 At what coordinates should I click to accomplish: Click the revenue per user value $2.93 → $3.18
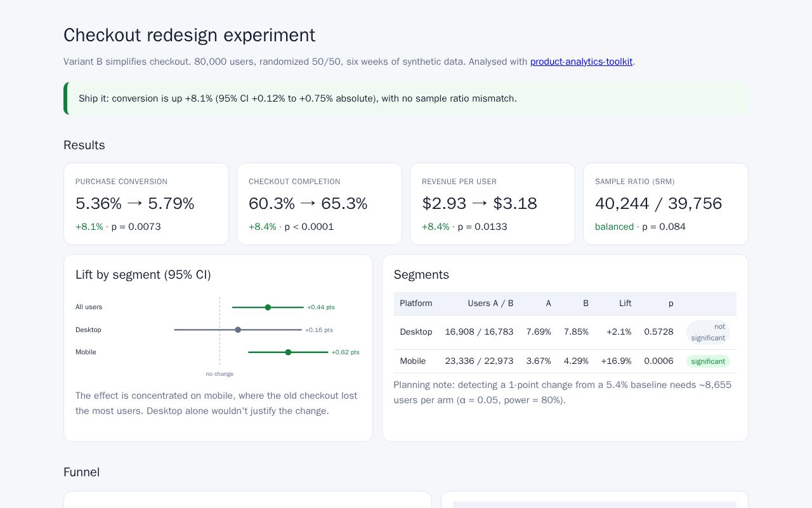pos(479,203)
